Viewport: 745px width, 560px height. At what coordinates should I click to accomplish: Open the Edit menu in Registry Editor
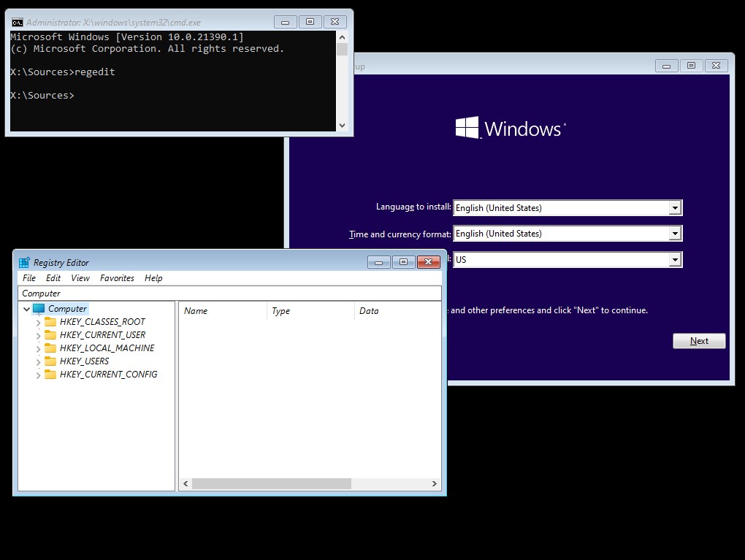click(53, 278)
